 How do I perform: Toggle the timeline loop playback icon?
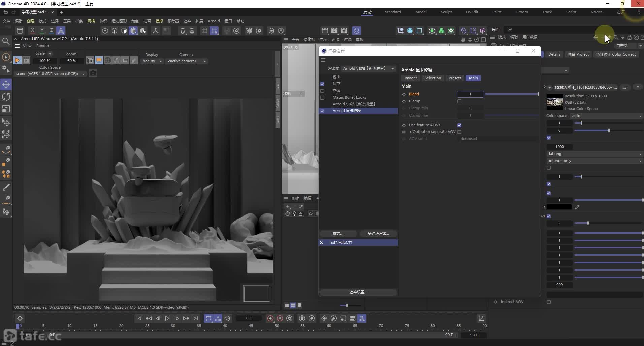[x=208, y=318]
